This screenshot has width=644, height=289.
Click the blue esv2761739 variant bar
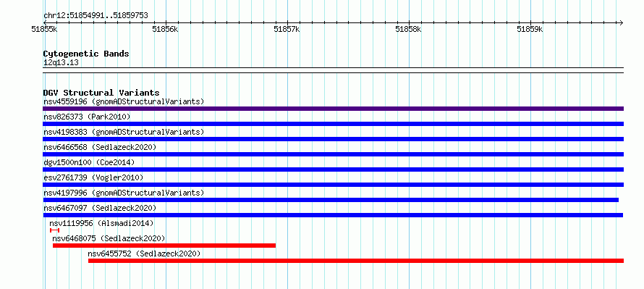tap(333, 185)
